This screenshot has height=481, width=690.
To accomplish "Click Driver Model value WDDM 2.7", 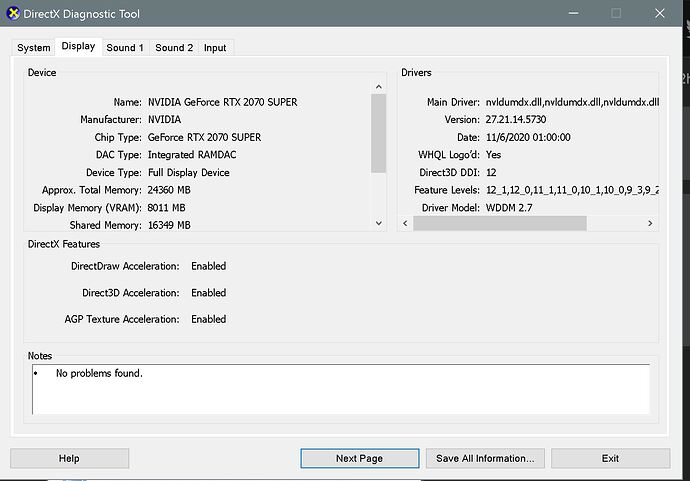I will point(509,208).
